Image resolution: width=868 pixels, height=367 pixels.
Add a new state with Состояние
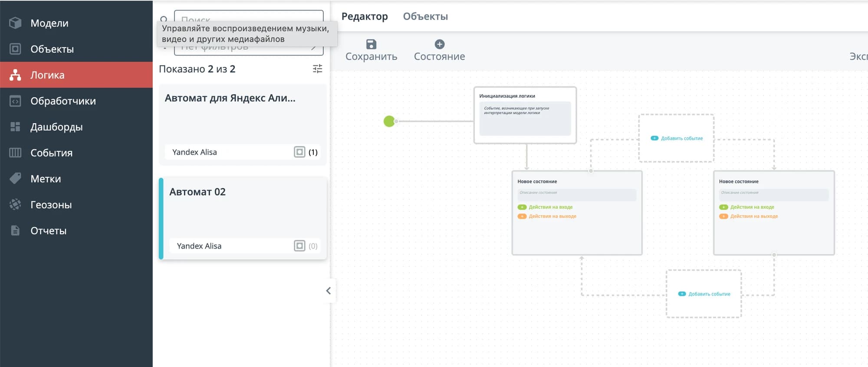click(439, 44)
